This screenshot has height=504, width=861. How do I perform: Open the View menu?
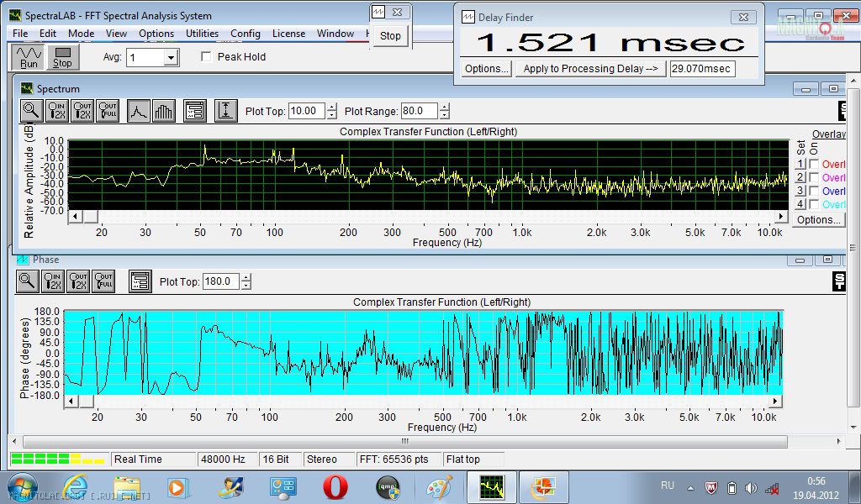[x=116, y=34]
